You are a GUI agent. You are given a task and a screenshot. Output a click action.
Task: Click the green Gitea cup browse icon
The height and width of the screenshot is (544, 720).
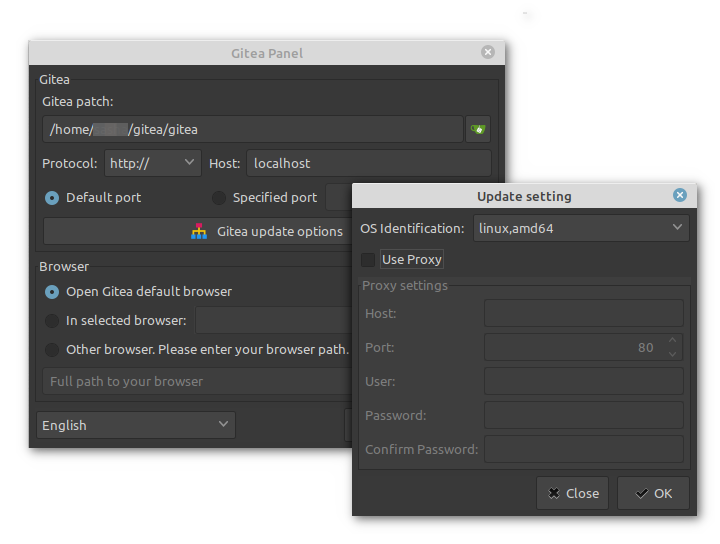pos(478,129)
